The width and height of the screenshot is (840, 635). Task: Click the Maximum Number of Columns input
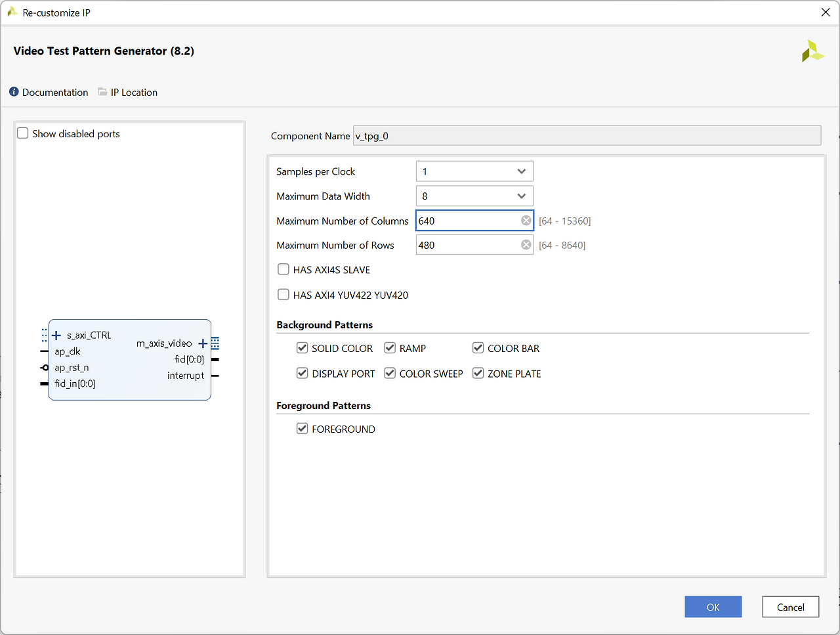(x=474, y=221)
